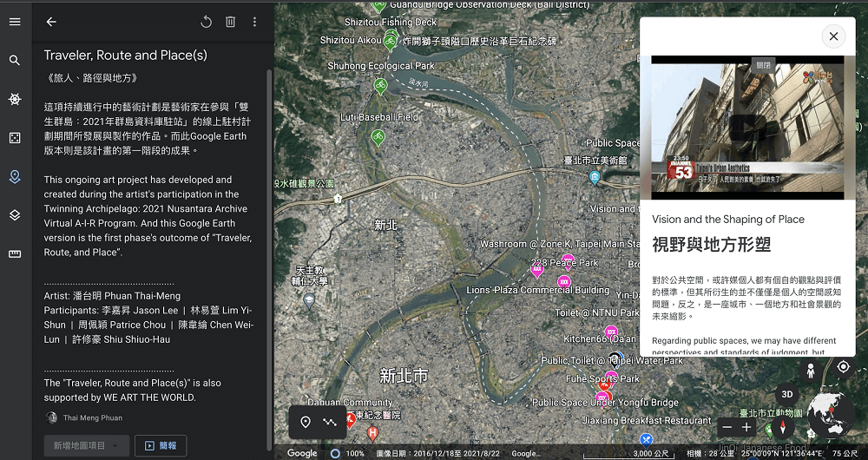Activate the Pegman Street View icon
The image size is (868, 460).
coord(811,371)
